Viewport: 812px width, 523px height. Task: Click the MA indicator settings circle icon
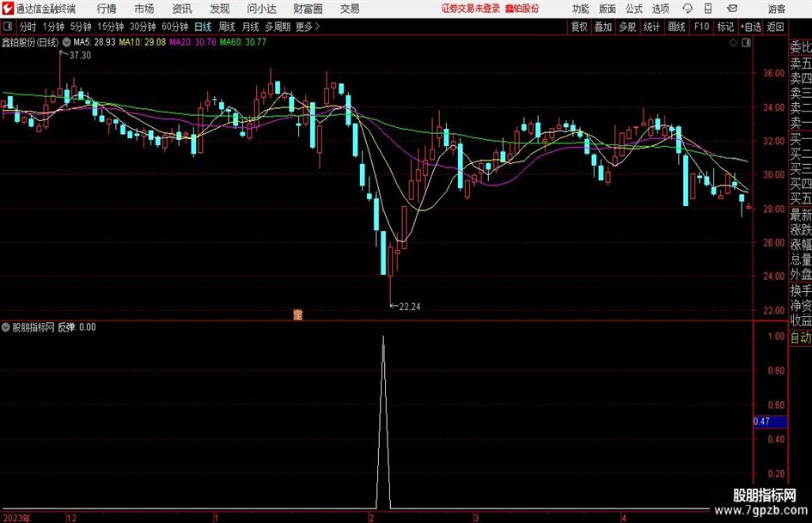66,42
